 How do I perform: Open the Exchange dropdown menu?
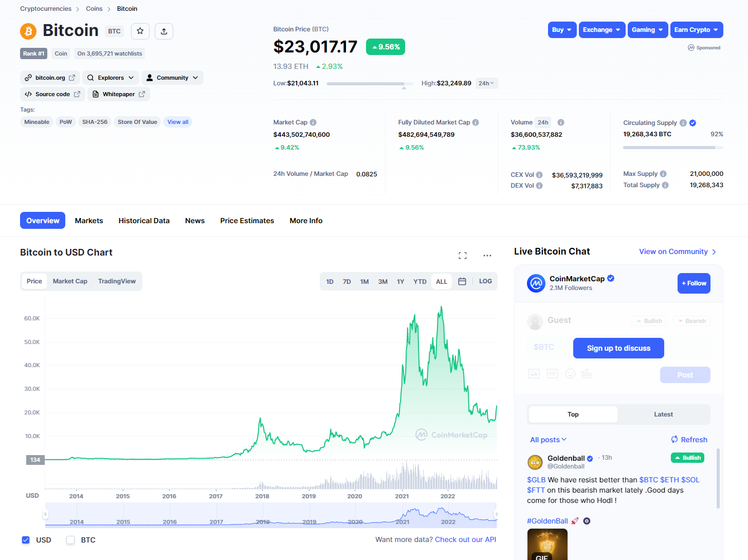pos(602,30)
